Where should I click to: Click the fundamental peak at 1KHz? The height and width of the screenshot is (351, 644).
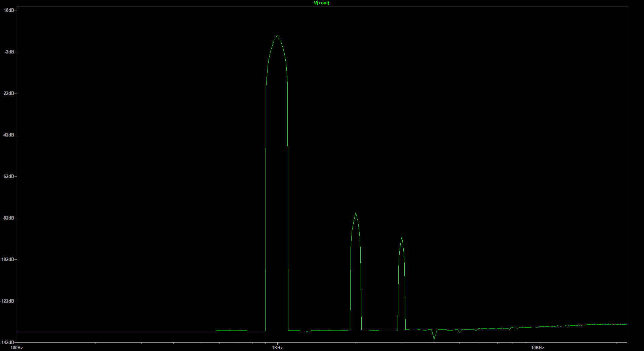point(277,36)
